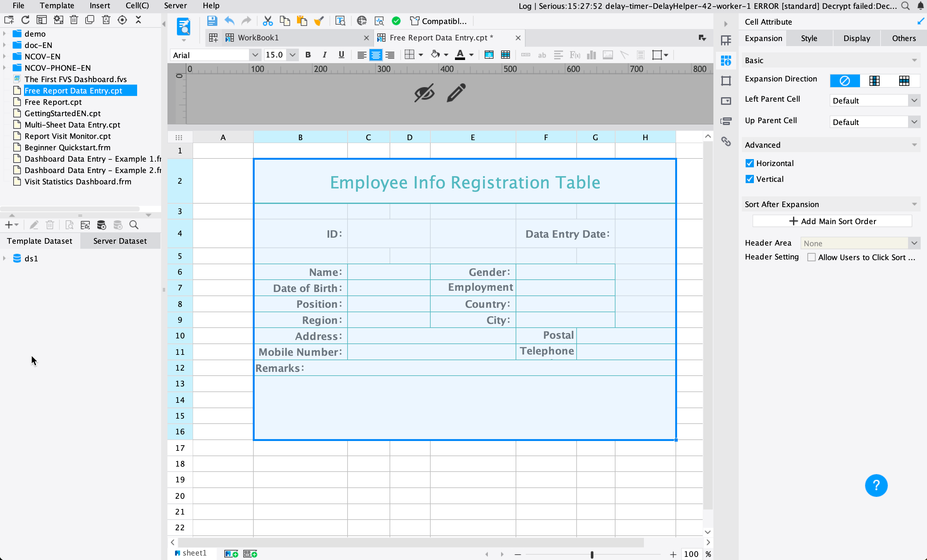Toggle Bold formatting

(x=308, y=55)
